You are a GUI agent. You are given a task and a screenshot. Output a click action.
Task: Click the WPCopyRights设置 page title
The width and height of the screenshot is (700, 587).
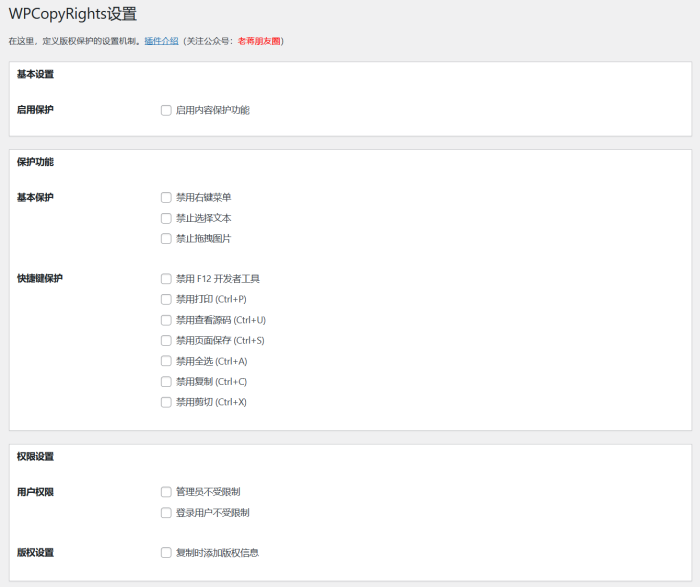coord(73,14)
